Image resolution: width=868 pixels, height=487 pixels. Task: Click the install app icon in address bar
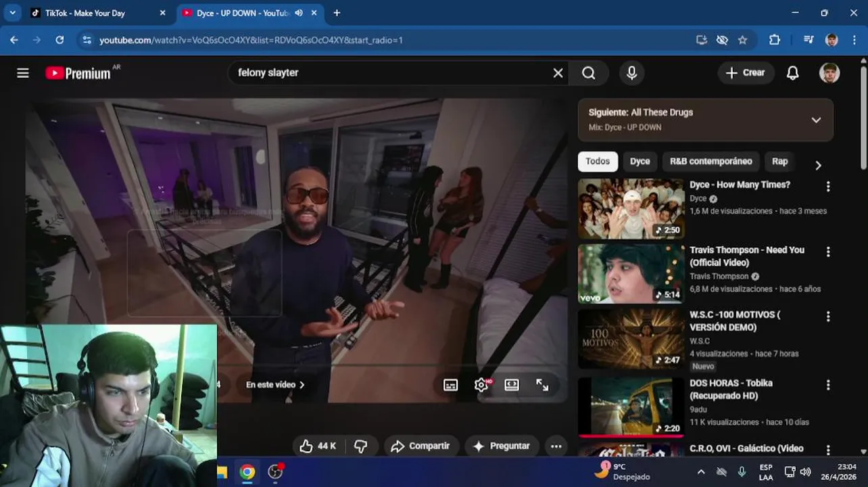pyautogui.click(x=702, y=40)
